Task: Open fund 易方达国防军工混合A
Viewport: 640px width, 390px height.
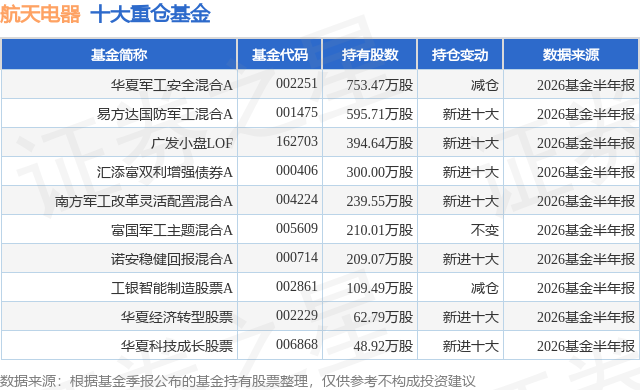Action: 164,114
